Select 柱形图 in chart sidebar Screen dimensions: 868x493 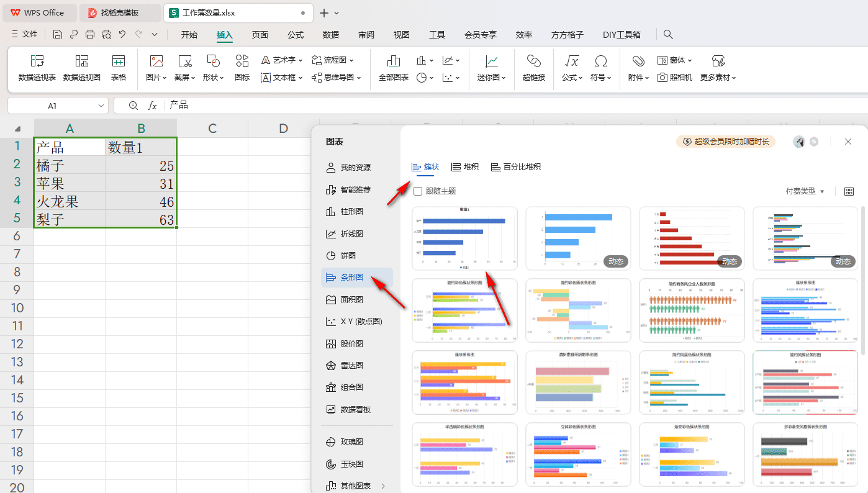tap(357, 212)
